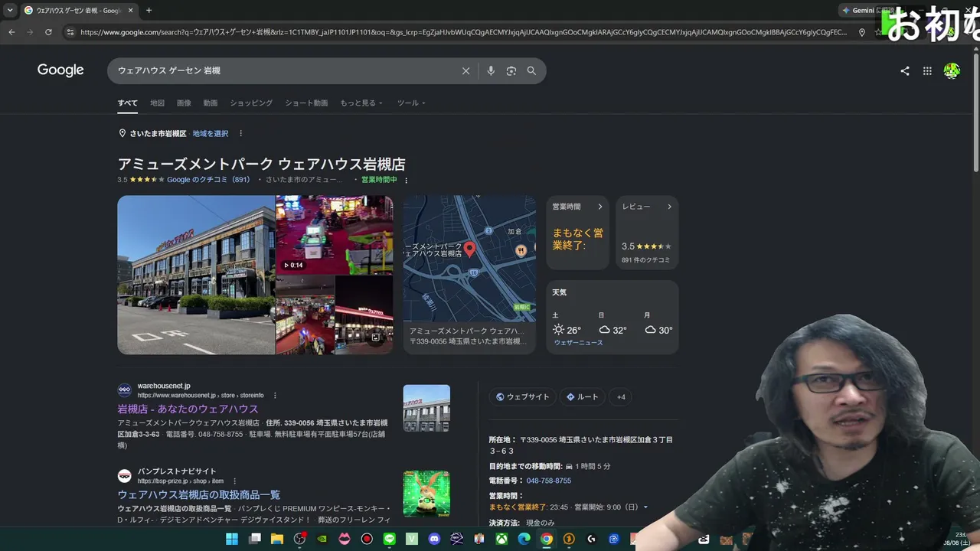Go back with the browser back arrow
The image size is (980, 551).
(11, 32)
